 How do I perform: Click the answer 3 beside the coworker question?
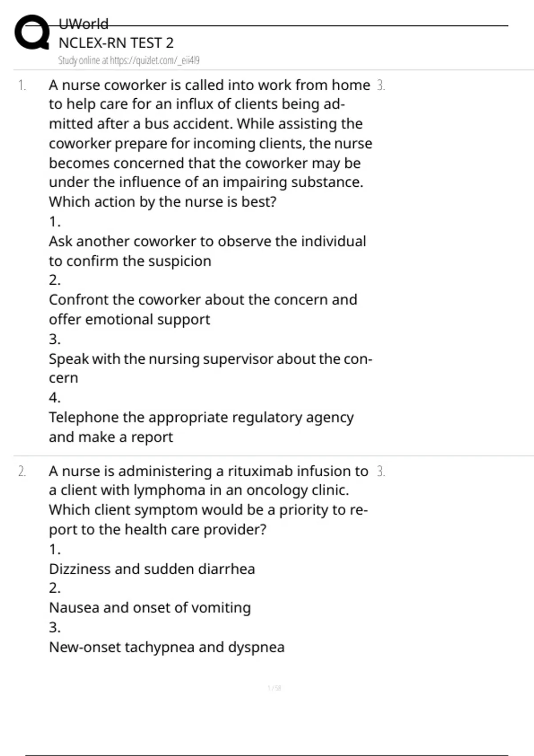pyautogui.click(x=380, y=85)
